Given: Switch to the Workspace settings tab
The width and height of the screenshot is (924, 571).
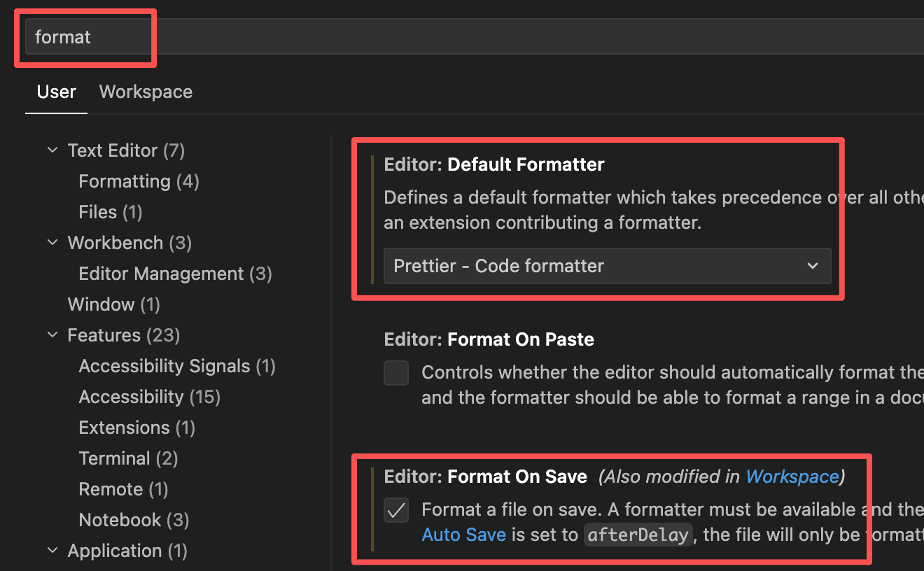Looking at the screenshot, I should tap(146, 92).
